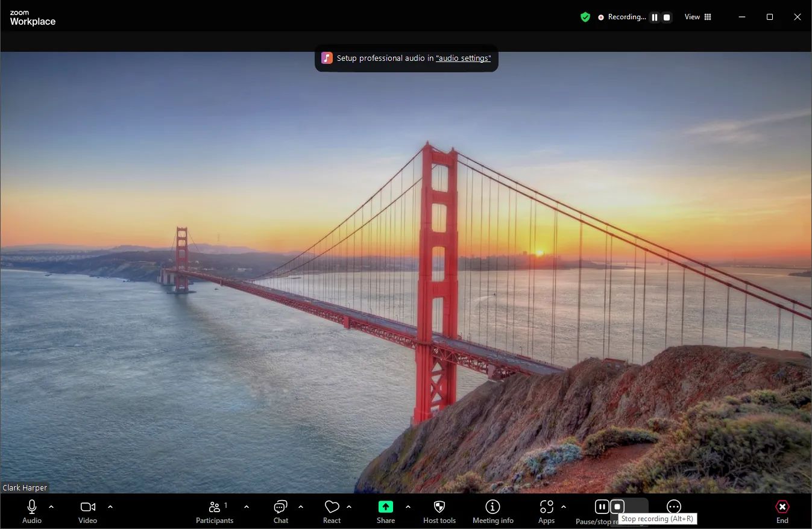Open the audio settings link
The width and height of the screenshot is (812, 529).
(x=463, y=58)
